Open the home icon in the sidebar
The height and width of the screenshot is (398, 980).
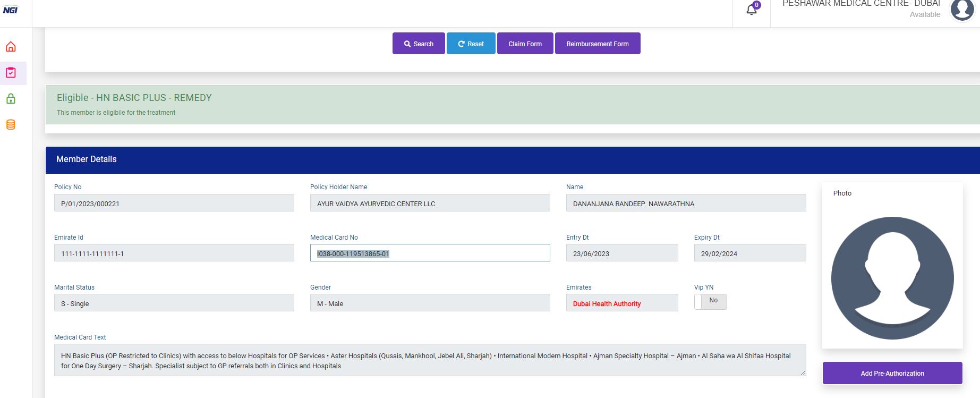[11, 47]
